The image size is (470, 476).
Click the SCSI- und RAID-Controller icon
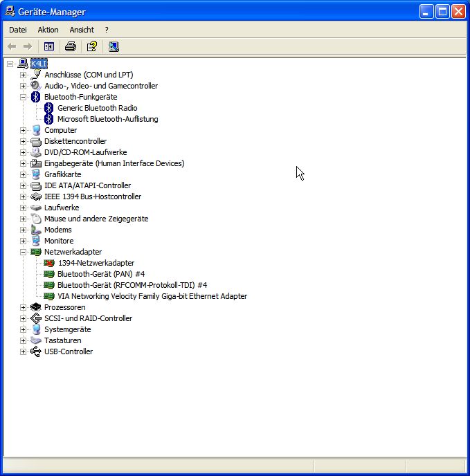tap(36, 318)
